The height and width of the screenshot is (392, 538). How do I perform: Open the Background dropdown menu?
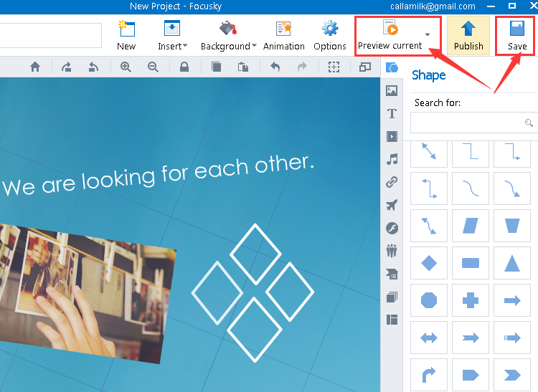[x=229, y=36]
